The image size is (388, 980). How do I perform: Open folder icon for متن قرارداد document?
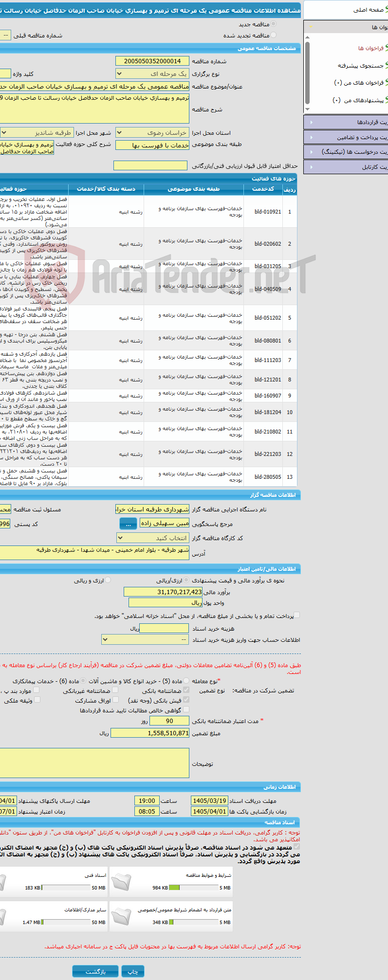121,916
